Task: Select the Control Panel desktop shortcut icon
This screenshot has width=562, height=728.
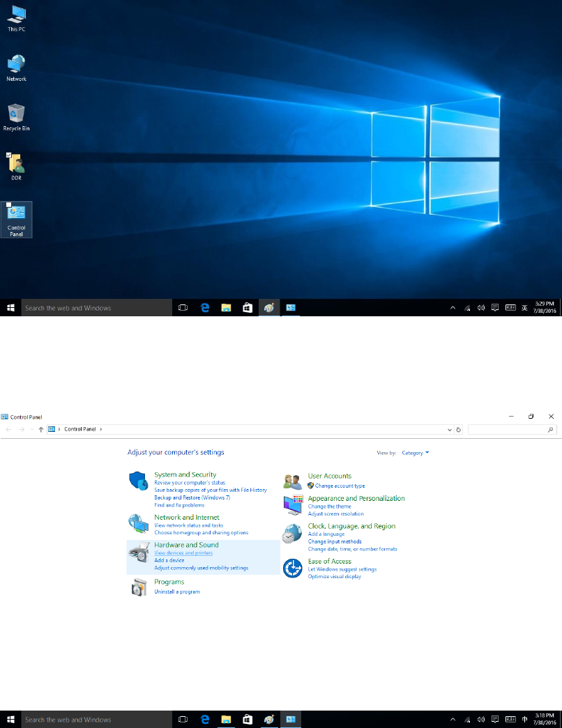Action: click(x=16, y=219)
